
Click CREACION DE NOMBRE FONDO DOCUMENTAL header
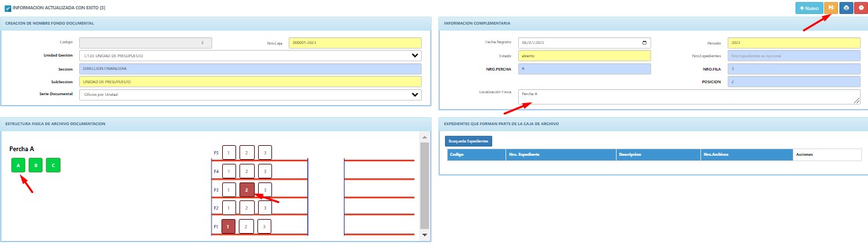[49, 23]
